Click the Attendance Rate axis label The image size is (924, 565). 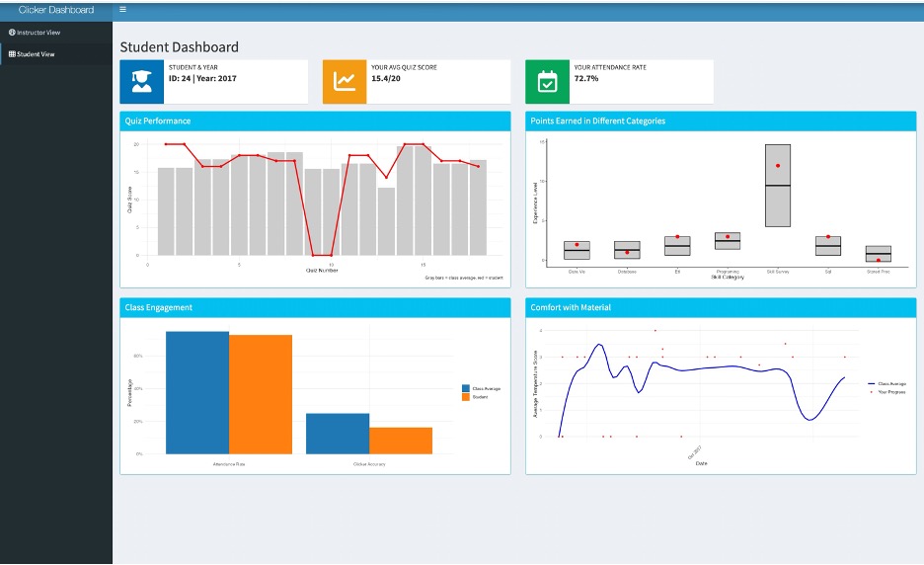(x=229, y=464)
